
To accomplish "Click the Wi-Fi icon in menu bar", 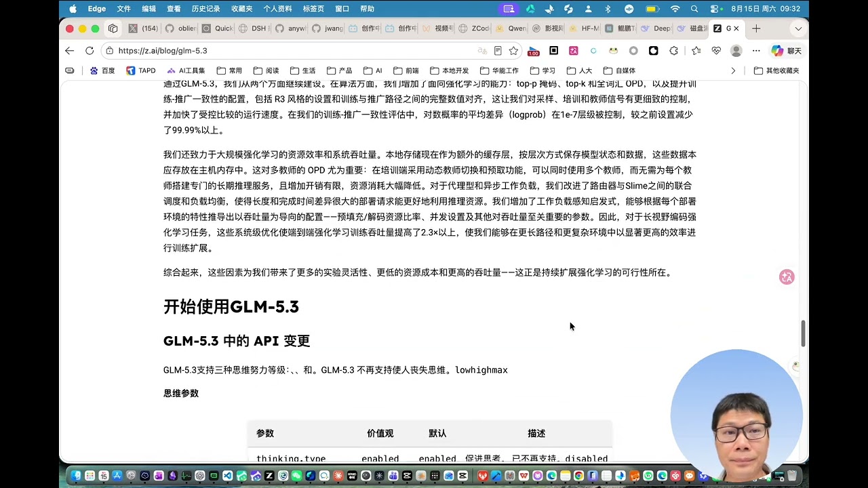I will point(675,9).
